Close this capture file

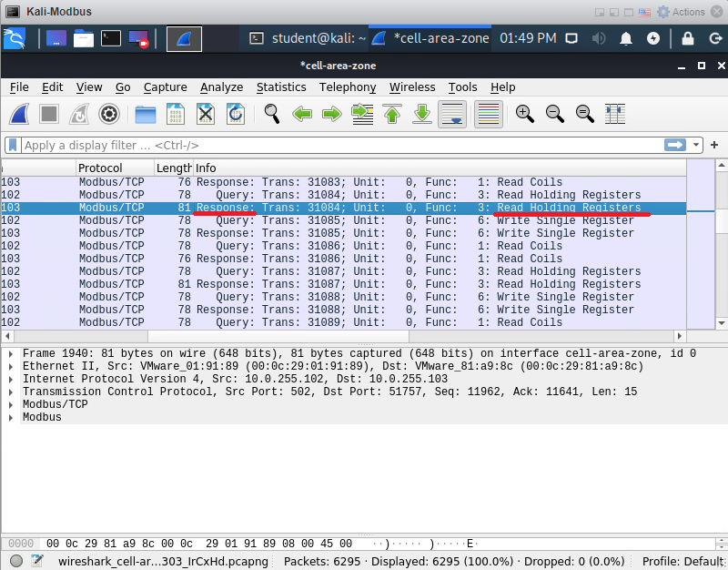[206, 114]
